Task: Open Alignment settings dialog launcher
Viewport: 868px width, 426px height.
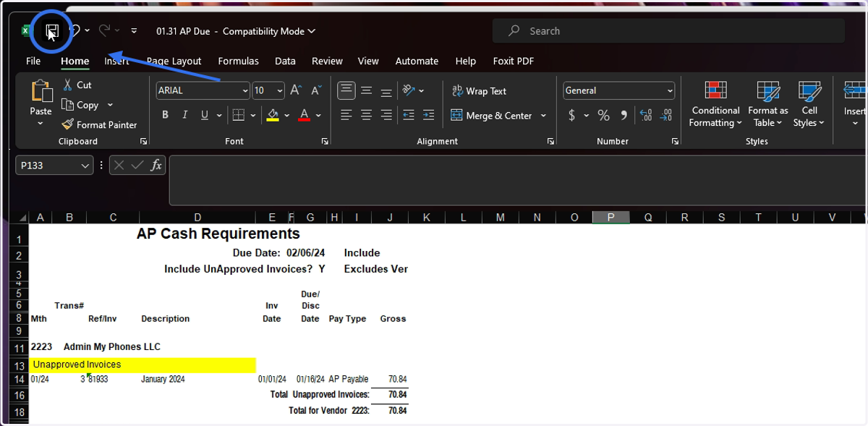Action: 551,142
